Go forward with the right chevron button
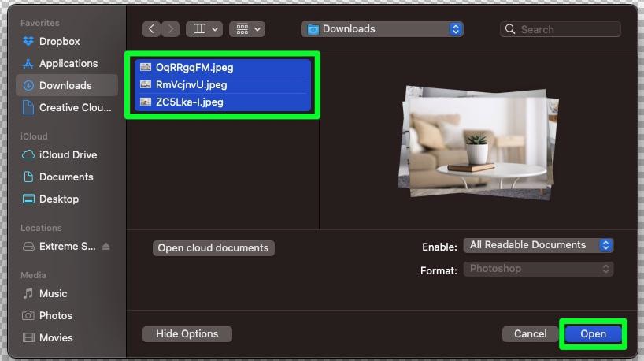The image size is (644, 361). [170, 29]
